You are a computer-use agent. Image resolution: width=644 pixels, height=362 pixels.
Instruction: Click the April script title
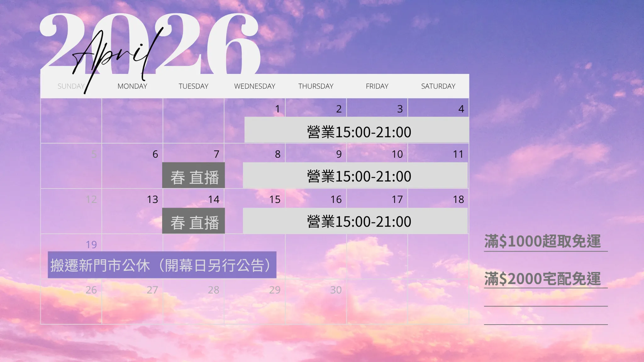tap(116, 57)
